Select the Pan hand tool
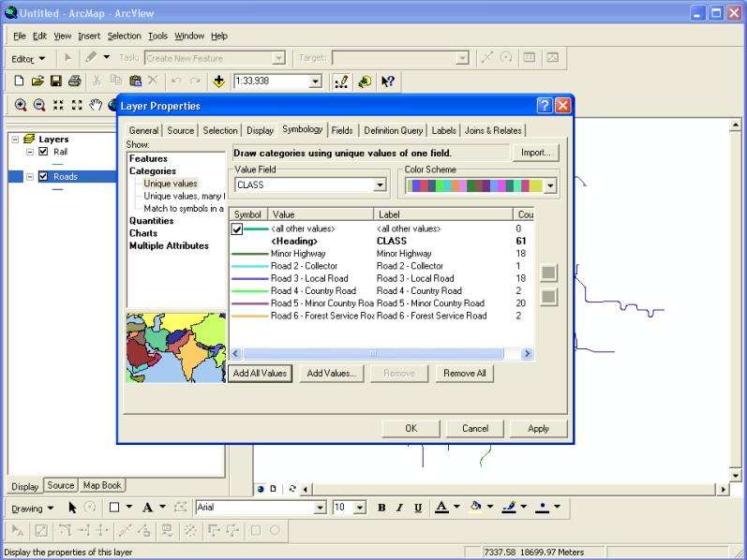 (96, 105)
